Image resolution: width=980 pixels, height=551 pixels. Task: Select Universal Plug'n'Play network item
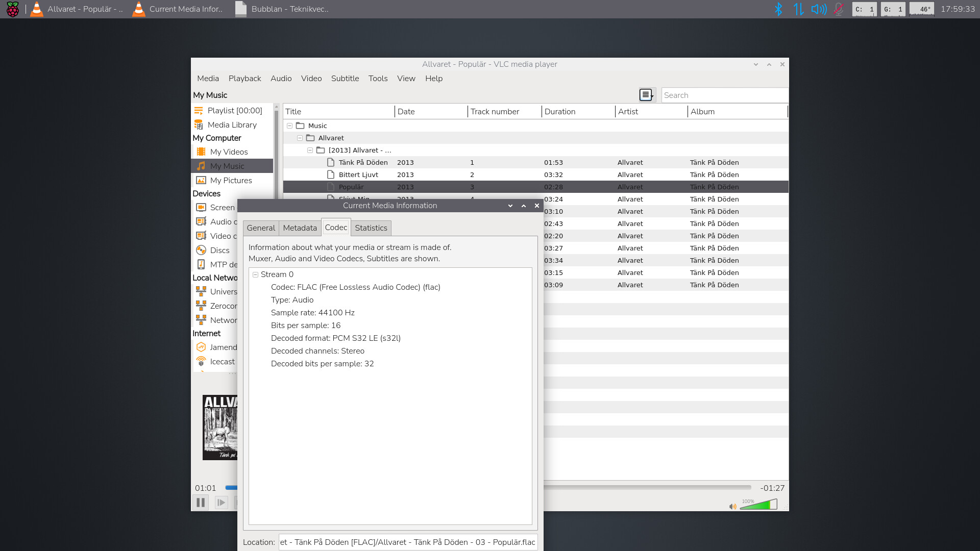pyautogui.click(x=215, y=292)
